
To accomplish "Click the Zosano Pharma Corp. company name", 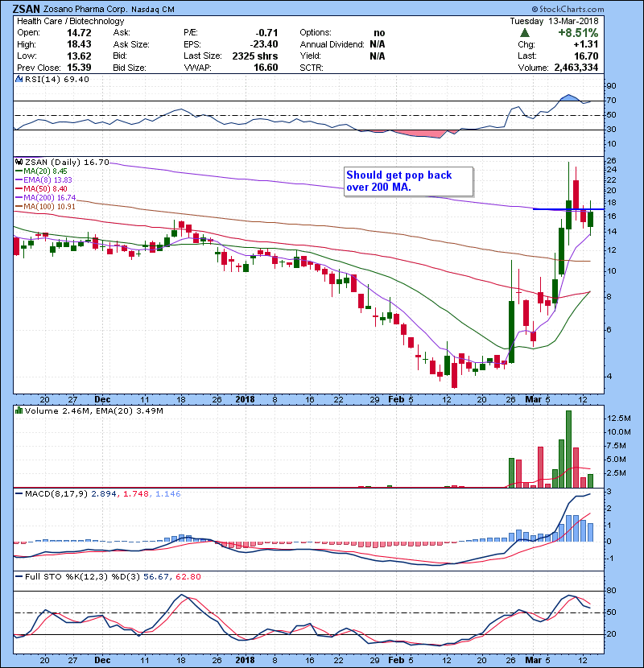I will point(85,10).
